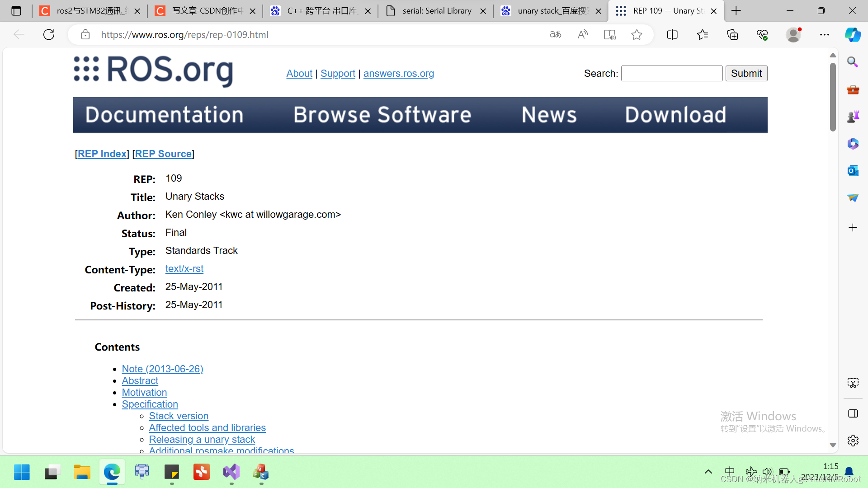
Task: Click the REP Index link
Action: click(102, 154)
